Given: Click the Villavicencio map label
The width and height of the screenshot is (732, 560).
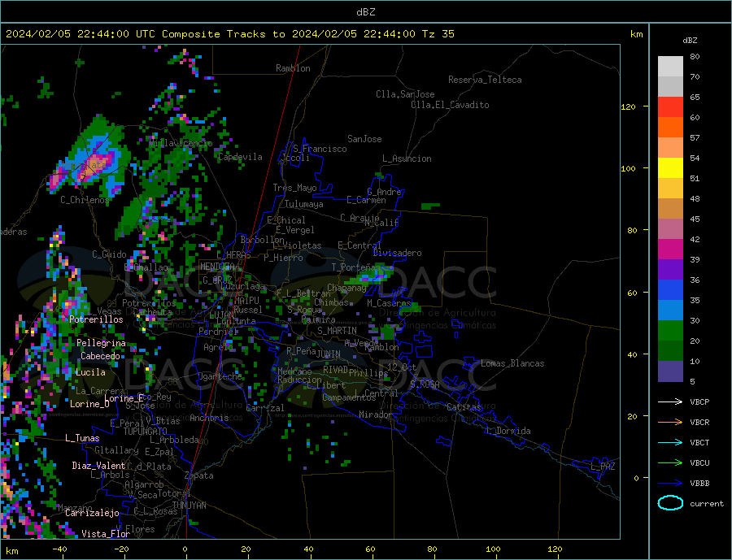Looking at the screenshot, I should pos(181,143).
